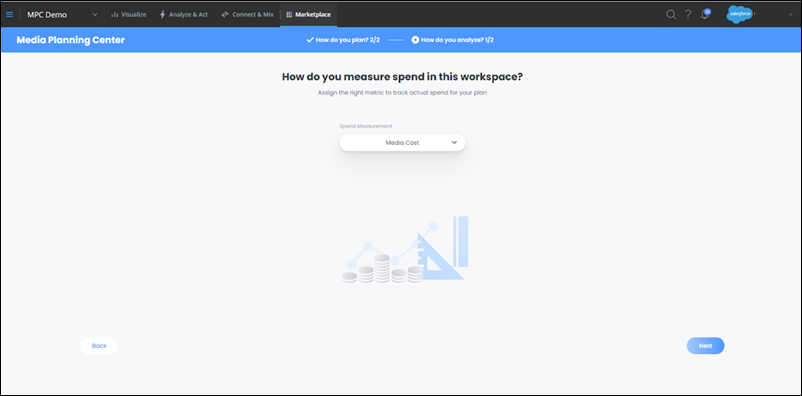Click the checkmark icon on the plan step
The height and width of the screenshot is (396, 802).
309,39
